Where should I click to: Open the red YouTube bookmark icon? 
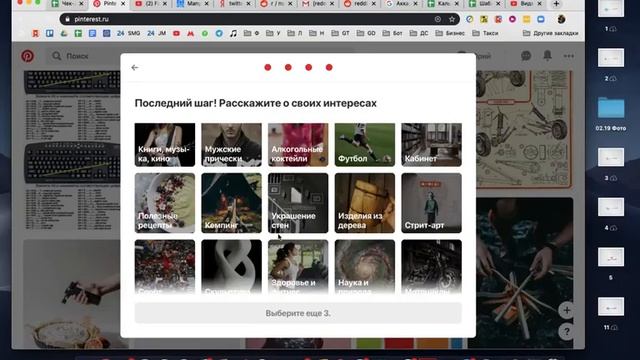[176, 33]
